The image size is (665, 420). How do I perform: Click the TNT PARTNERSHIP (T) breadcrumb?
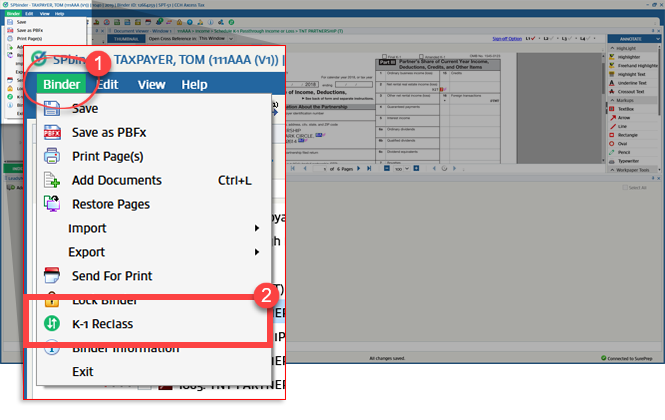click(321, 31)
